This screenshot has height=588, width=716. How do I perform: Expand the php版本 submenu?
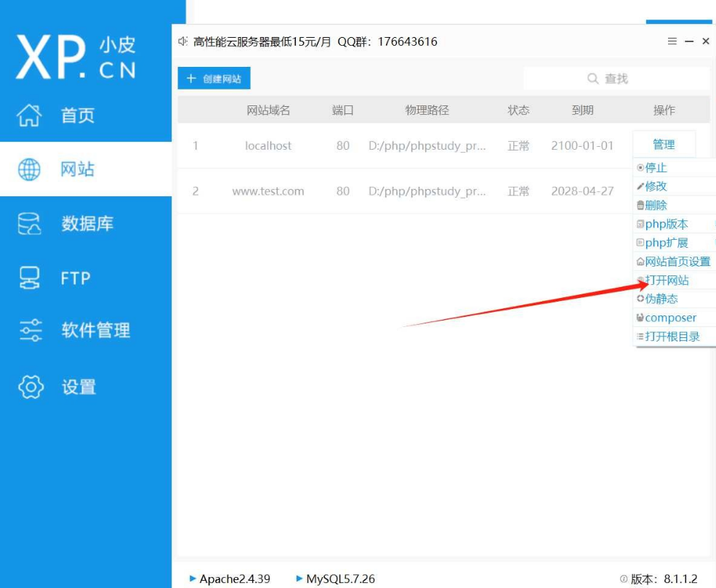(666, 224)
